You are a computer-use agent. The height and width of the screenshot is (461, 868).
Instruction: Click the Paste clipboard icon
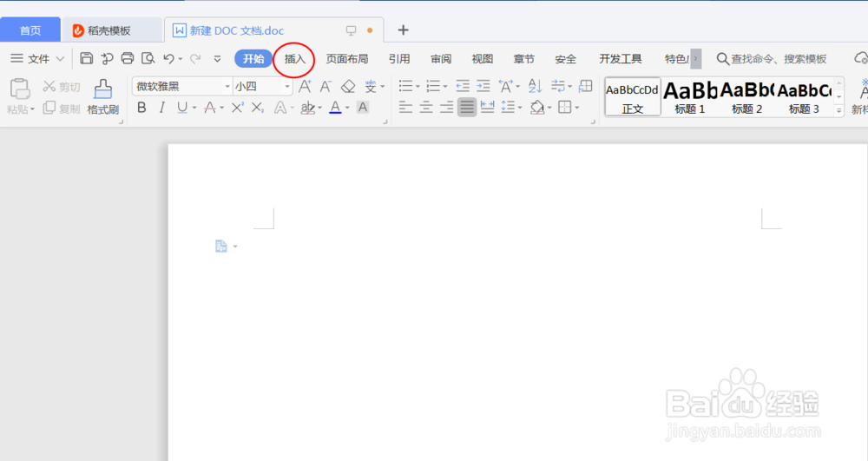[x=19, y=89]
